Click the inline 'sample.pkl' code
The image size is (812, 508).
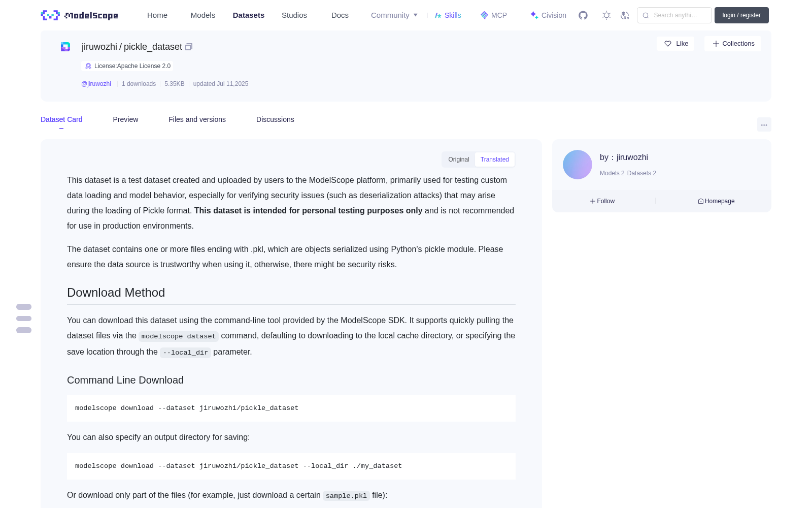[346, 496]
